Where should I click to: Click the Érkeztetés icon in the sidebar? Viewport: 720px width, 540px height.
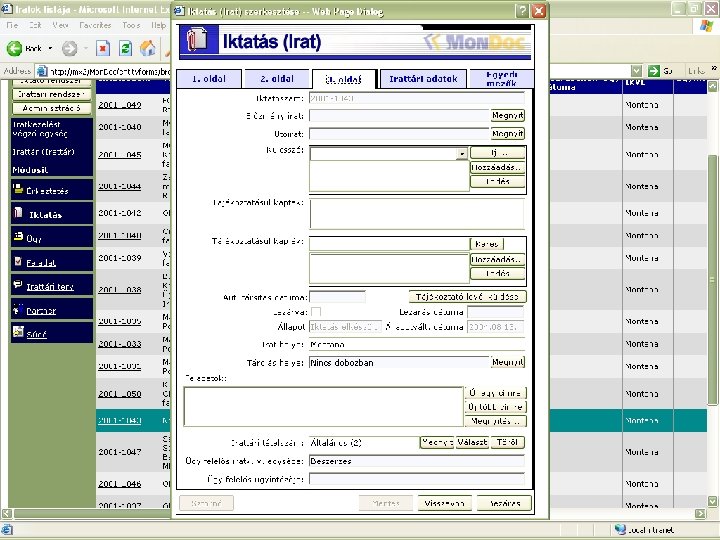point(18,189)
